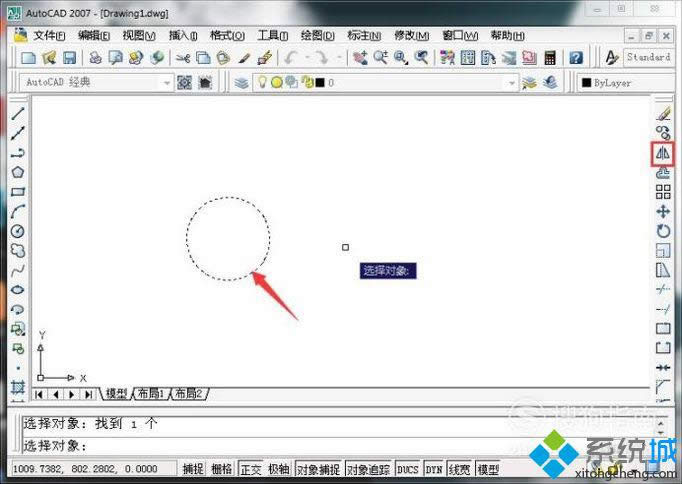682x484 pixels.
Task: Open the Standard text style dropdown
Action: pos(650,57)
